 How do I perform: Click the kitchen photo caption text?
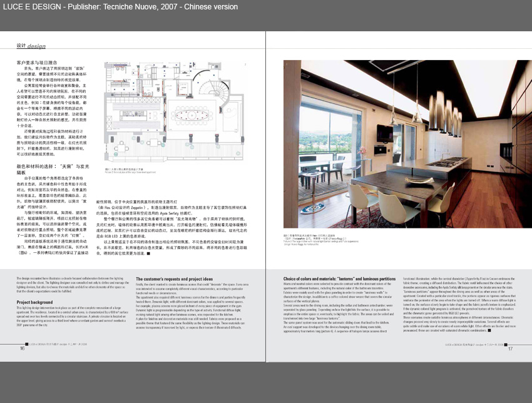click(320, 239)
